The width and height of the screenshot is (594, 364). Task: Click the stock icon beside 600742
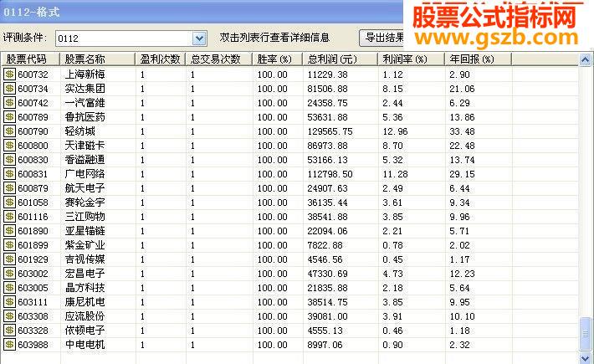pyautogui.click(x=9, y=103)
